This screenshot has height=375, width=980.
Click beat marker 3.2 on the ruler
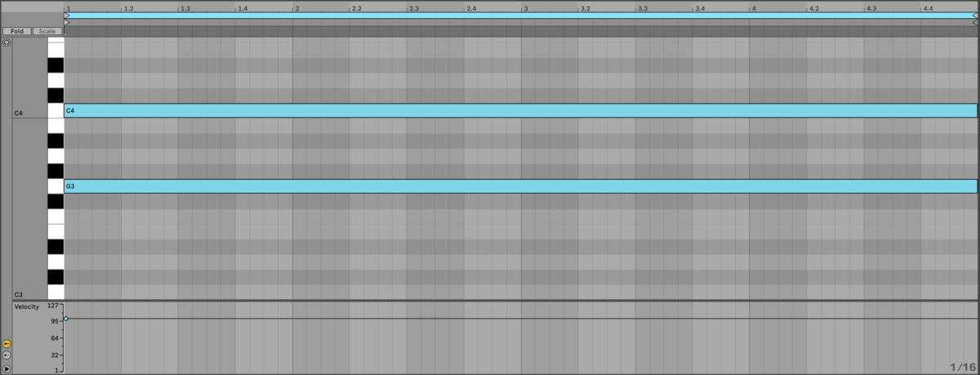(586, 8)
